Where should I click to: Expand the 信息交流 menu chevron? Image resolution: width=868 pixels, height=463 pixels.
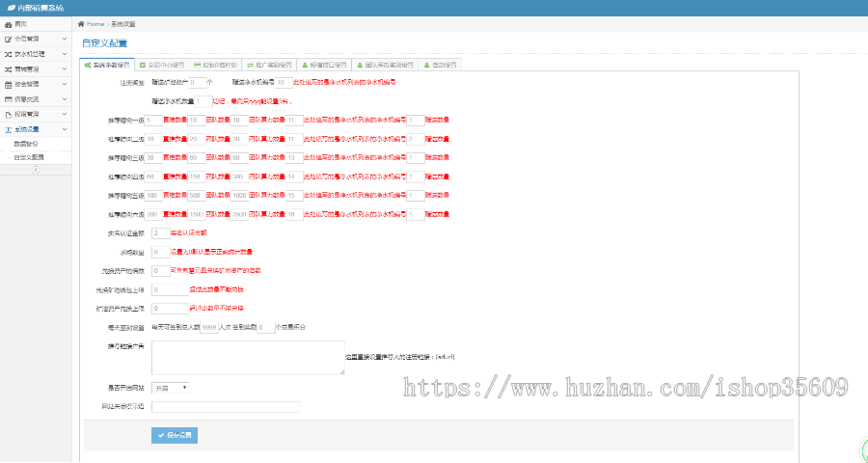pyautogui.click(x=65, y=98)
